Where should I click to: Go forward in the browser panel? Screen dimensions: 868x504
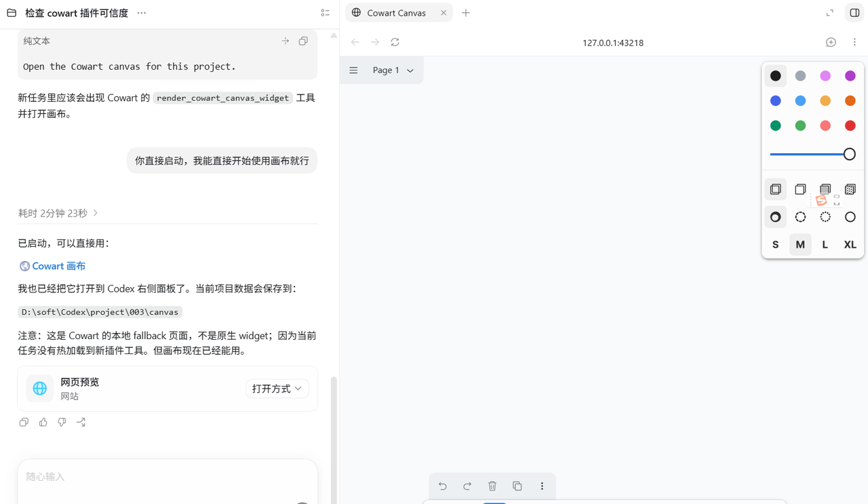(375, 42)
